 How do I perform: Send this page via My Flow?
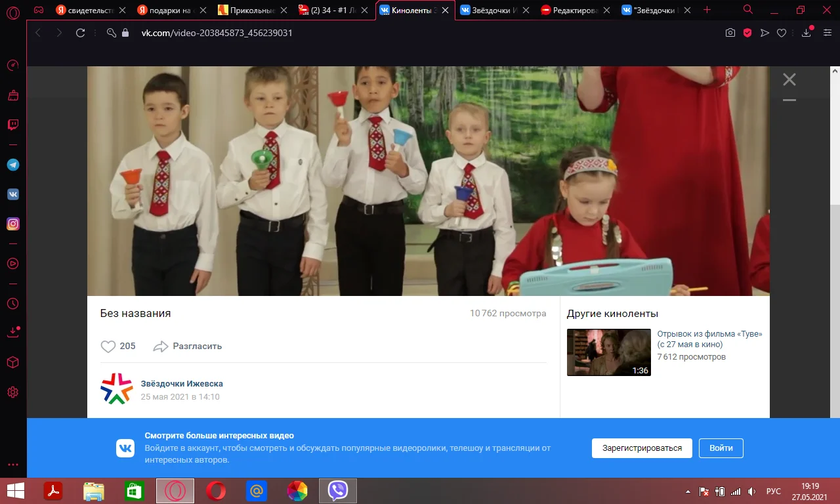[764, 31]
